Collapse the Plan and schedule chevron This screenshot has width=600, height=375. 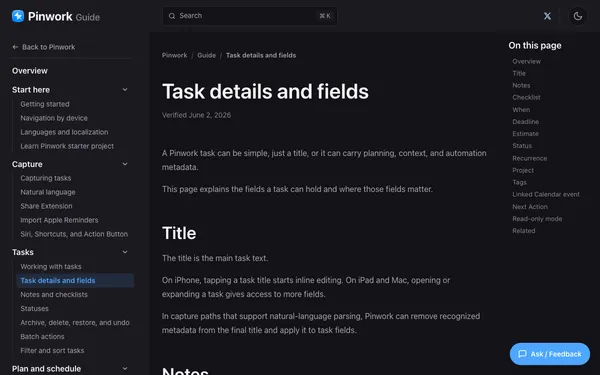pyautogui.click(x=125, y=368)
